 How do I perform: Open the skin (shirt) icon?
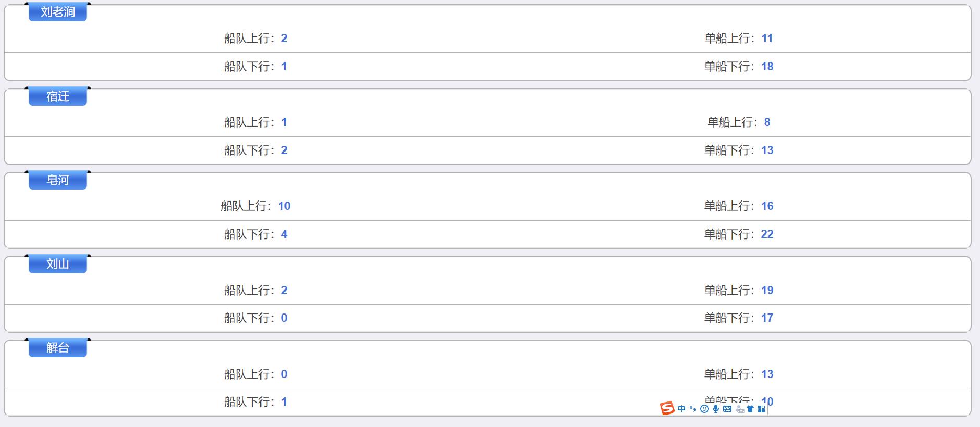pos(750,409)
